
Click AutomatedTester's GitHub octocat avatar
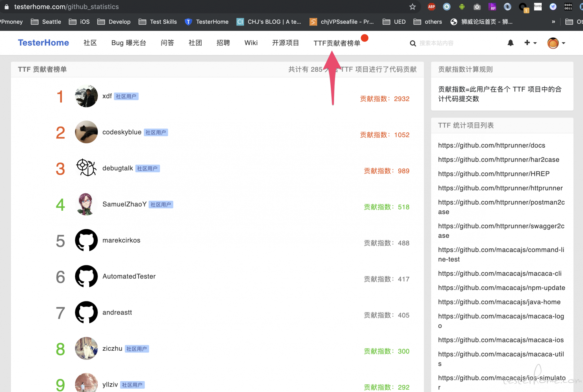coord(86,276)
